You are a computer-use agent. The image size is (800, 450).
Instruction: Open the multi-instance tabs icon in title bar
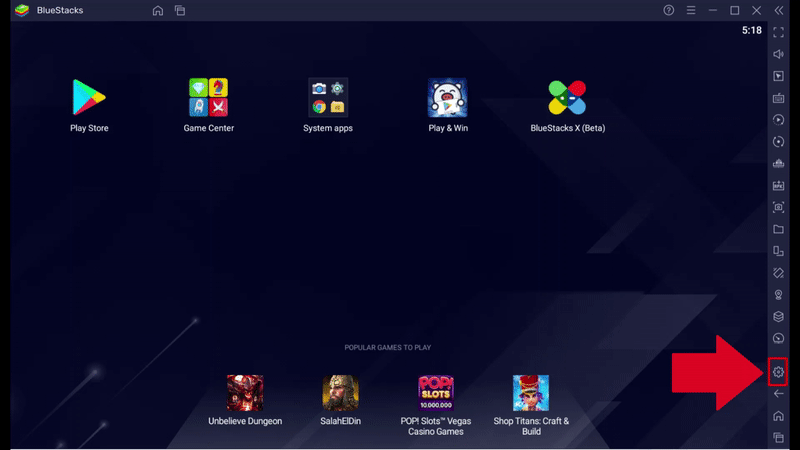pos(180,10)
